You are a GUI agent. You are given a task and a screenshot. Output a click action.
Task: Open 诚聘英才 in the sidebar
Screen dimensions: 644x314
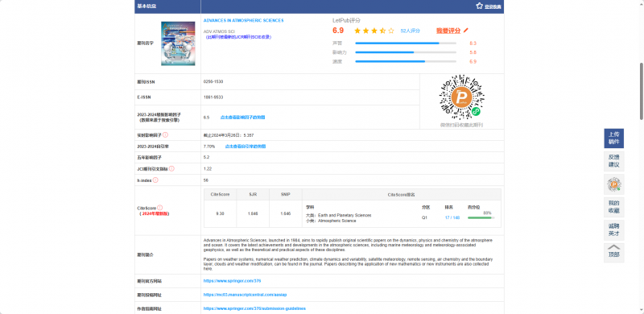(x=614, y=230)
